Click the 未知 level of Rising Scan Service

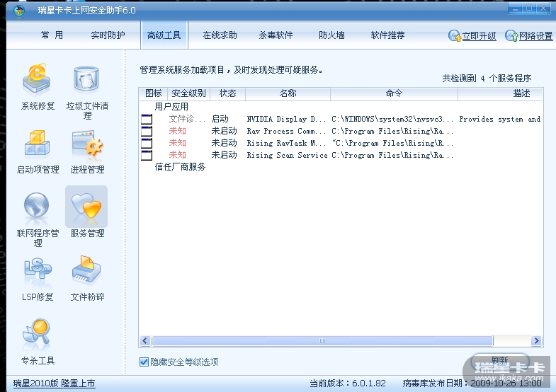(177, 155)
